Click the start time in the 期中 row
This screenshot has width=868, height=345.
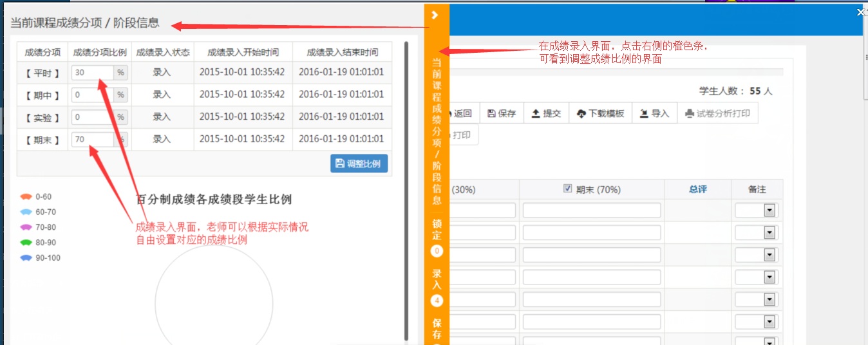(x=242, y=95)
